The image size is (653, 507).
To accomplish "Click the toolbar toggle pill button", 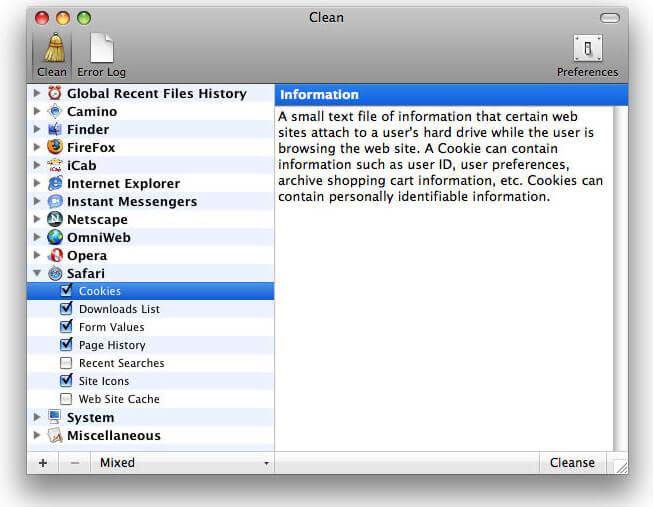I will (x=610, y=18).
